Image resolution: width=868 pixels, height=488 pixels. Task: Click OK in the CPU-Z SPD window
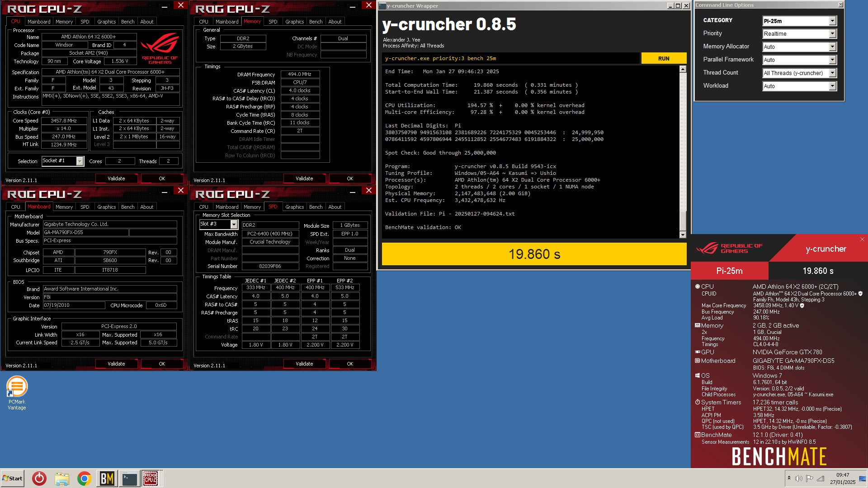pyautogui.click(x=350, y=364)
